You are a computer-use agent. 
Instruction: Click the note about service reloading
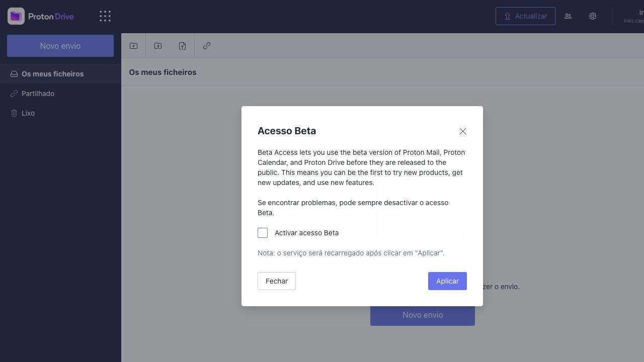coord(351,253)
